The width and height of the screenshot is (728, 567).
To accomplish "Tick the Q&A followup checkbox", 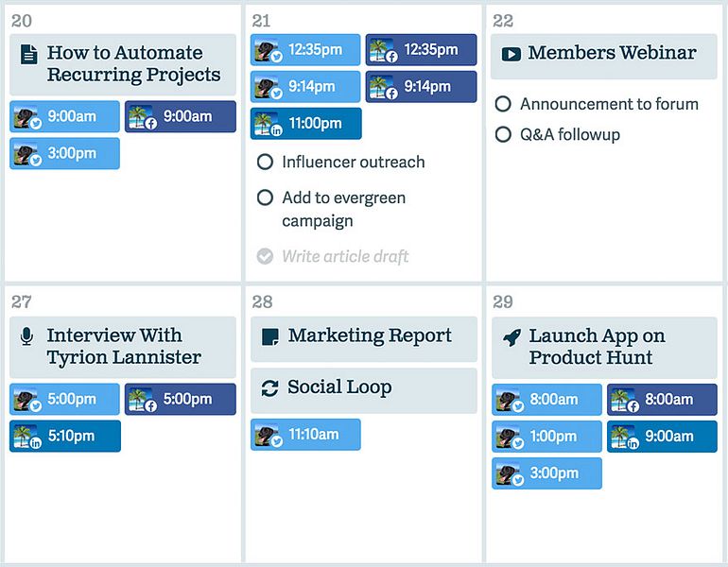I will (503, 134).
